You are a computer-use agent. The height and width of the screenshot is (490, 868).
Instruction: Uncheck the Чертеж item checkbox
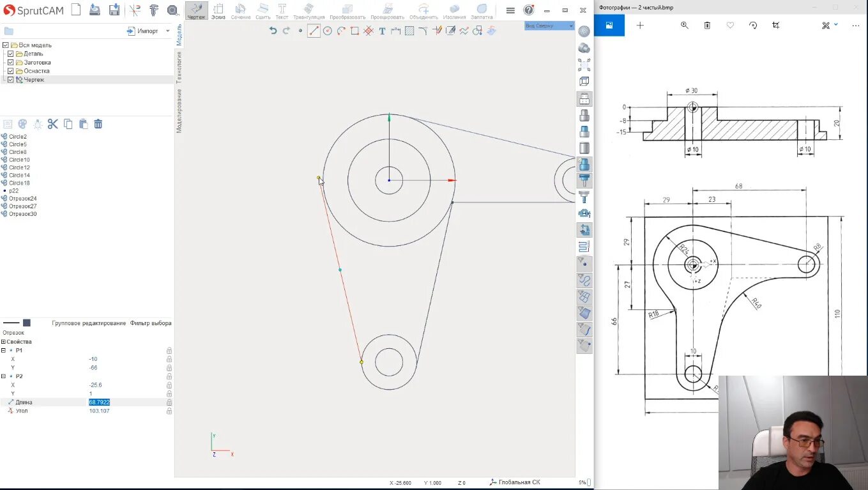[x=11, y=80]
